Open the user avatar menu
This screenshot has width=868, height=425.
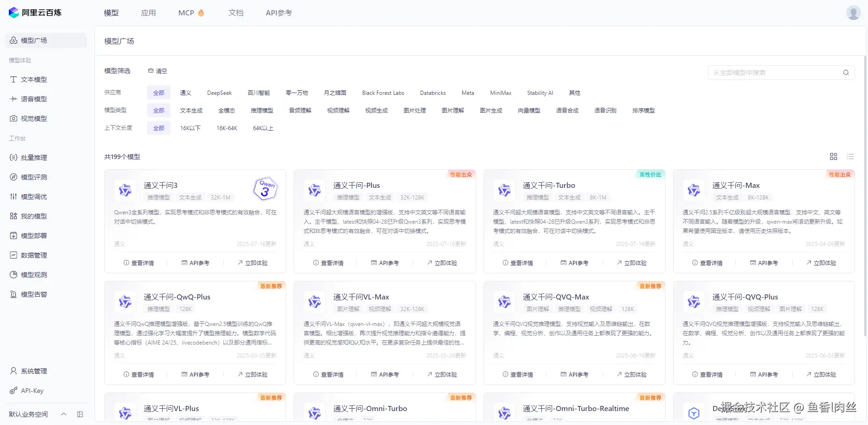pyautogui.click(x=853, y=13)
